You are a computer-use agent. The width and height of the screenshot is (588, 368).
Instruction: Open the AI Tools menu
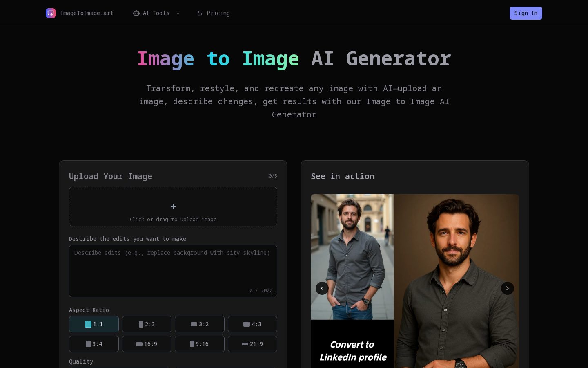(x=156, y=13)
